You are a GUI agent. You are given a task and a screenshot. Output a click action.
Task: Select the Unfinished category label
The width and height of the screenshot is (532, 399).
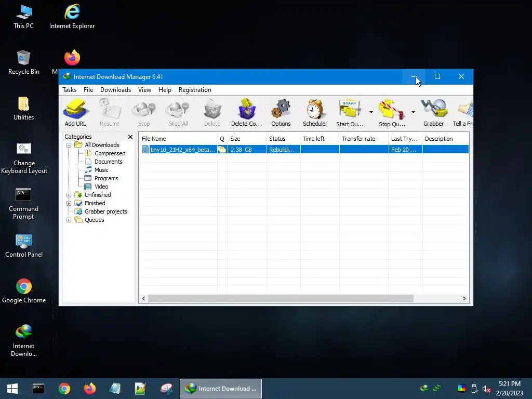[x=98, y=195]
